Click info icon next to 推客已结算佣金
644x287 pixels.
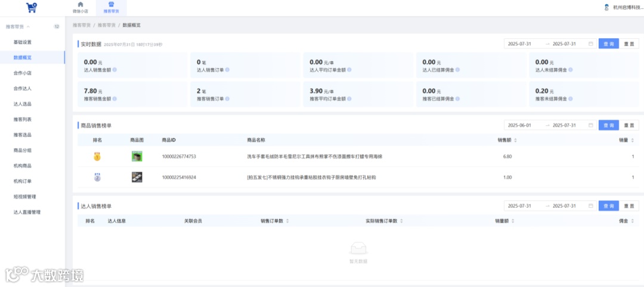457,99
